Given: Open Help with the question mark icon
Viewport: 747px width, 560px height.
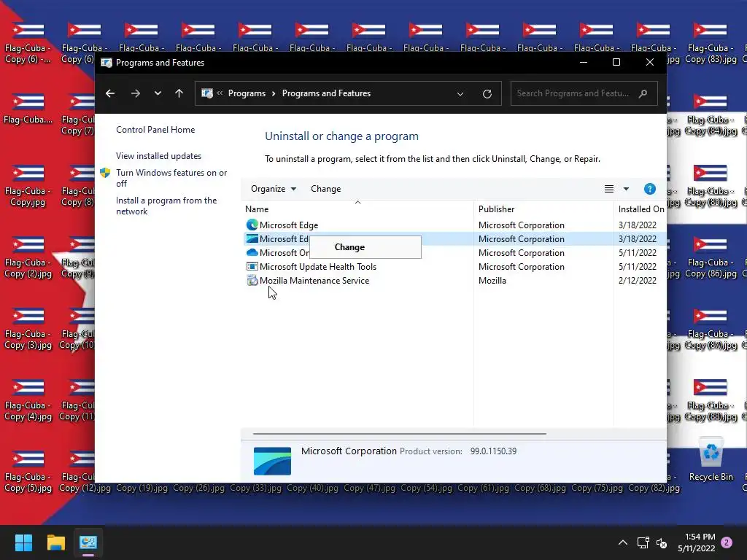Looking at the screenshot, I should click(650, 189).
